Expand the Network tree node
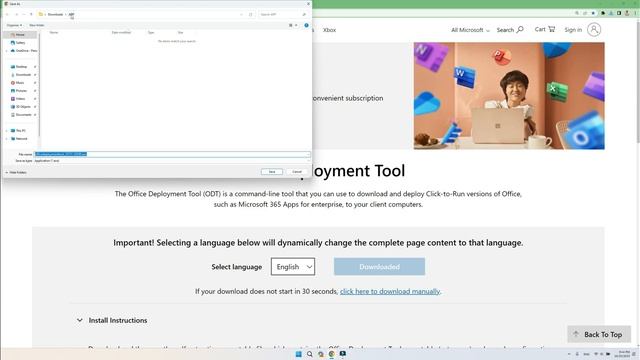 [7, 139]
